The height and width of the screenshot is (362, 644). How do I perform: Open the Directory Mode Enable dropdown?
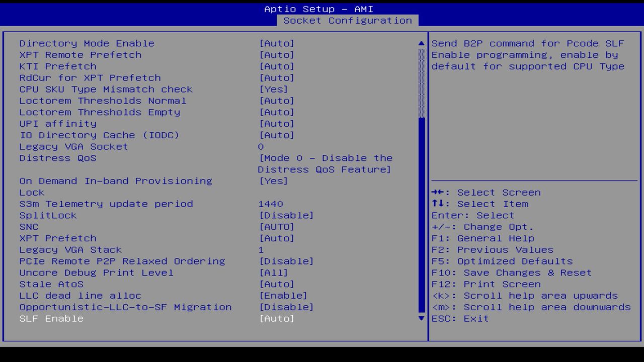(x=277, y=43)
